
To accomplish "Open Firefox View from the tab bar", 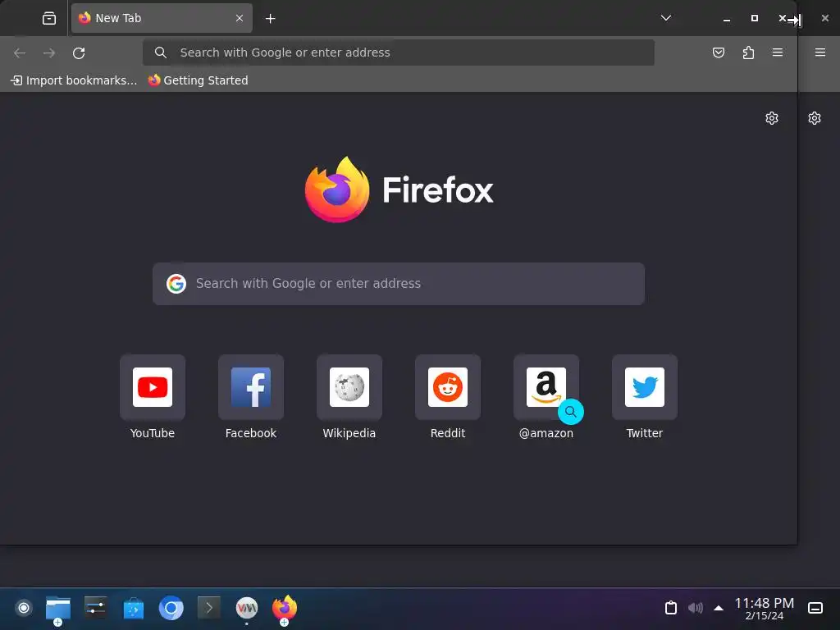I will pos(48,18).
